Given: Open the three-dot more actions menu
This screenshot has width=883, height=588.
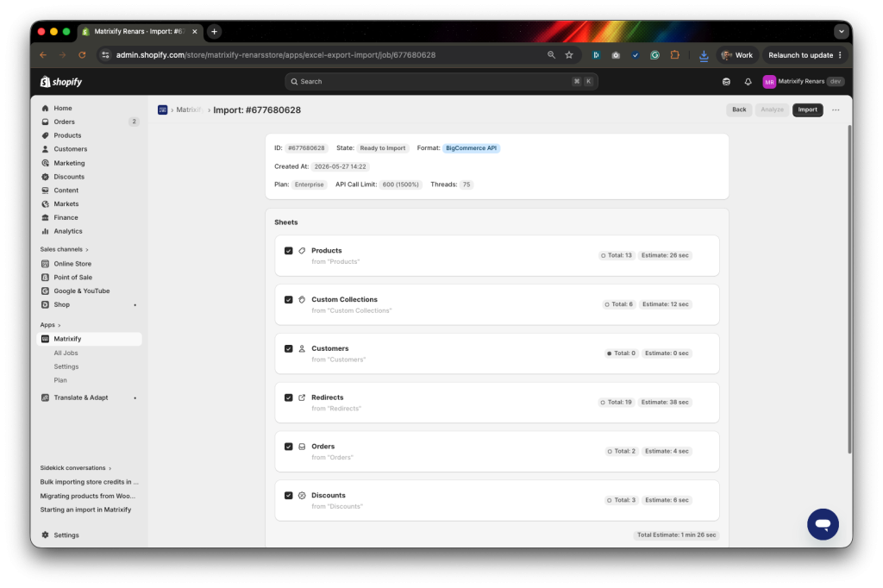Looking at the screenshot, I should pyautogui.click(x=836, y=109).
